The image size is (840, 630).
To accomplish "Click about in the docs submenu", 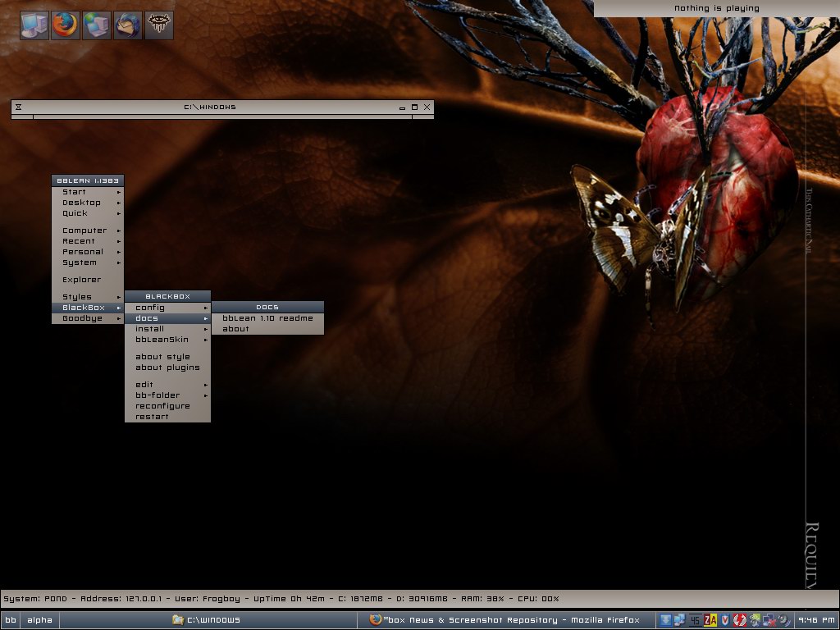I will click(268, 329).
